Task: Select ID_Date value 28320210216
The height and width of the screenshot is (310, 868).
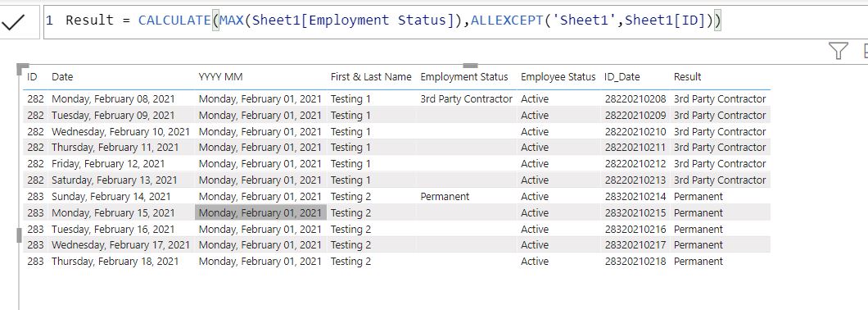Action: (635, 230)
